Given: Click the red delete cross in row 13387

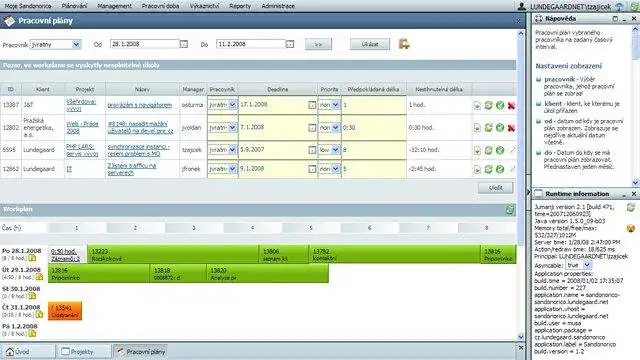Looking at the screenshot, I should coord(511,106).
